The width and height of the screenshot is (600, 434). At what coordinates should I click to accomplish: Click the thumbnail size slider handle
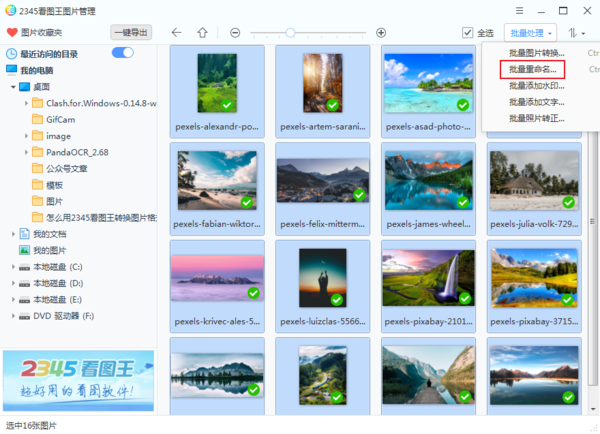[x=290, y=33]
